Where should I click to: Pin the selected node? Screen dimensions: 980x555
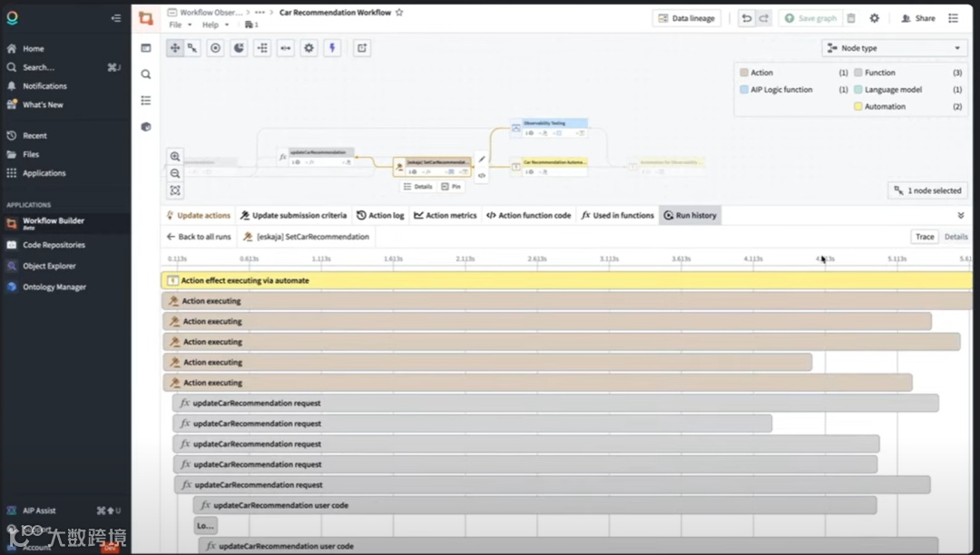[451, 187]
